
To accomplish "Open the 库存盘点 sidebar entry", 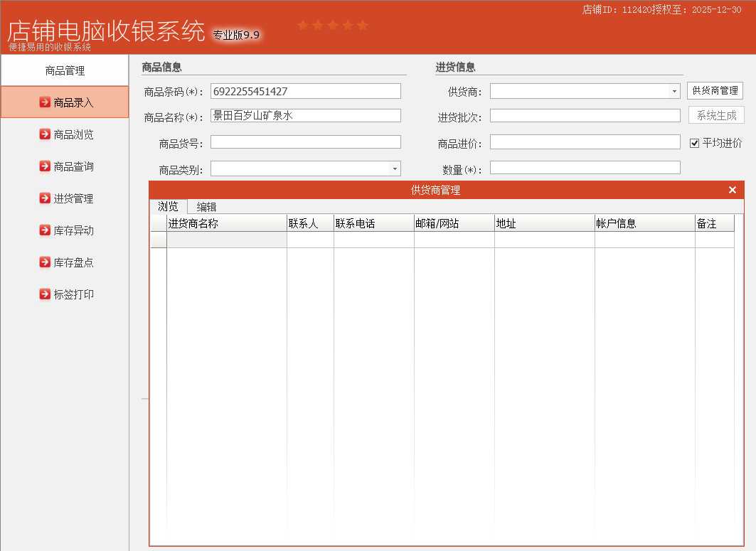I will point(65,262).
